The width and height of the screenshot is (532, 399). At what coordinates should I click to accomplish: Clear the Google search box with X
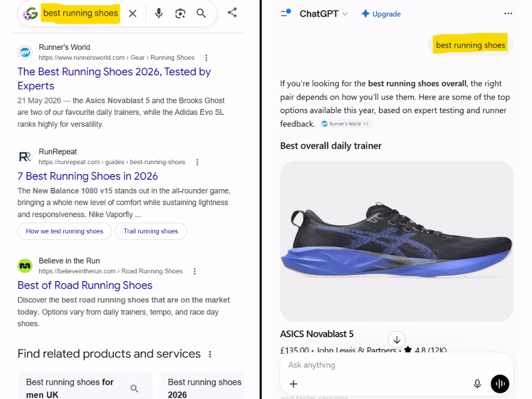coord(132,13)
